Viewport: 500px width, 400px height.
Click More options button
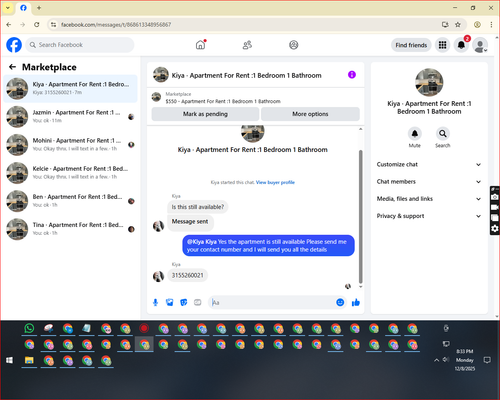(310, 114)
